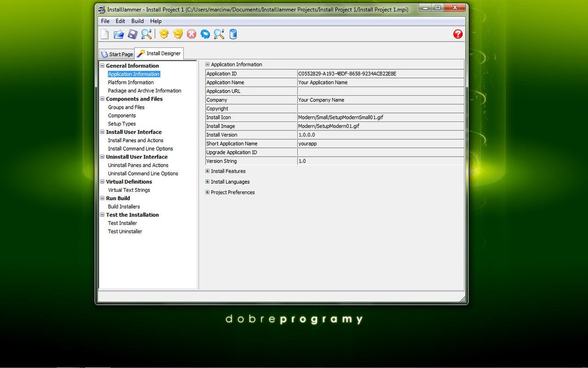Expand the Install Features section
588x368 pixels.
(207, 171)
